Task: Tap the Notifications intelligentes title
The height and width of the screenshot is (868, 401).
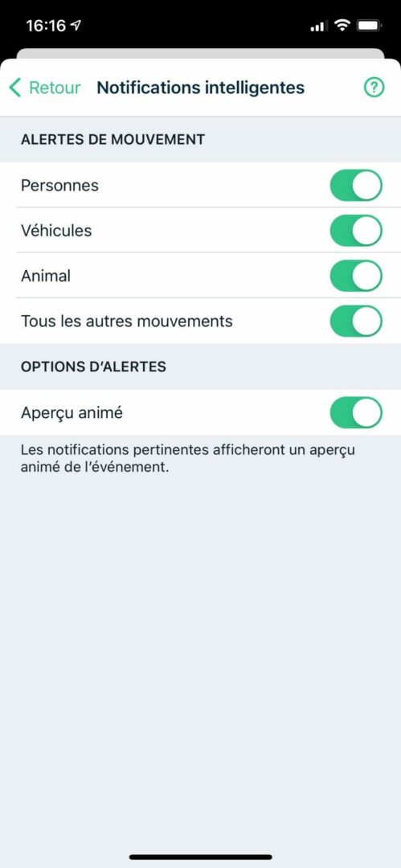Action: (201, 88)
